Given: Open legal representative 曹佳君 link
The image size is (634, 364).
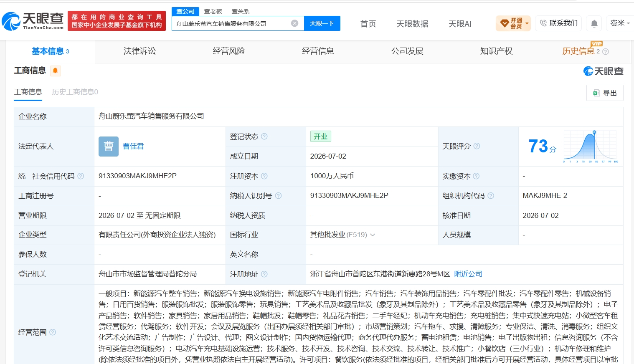Looking at the screenshot, I should [133, 147].
